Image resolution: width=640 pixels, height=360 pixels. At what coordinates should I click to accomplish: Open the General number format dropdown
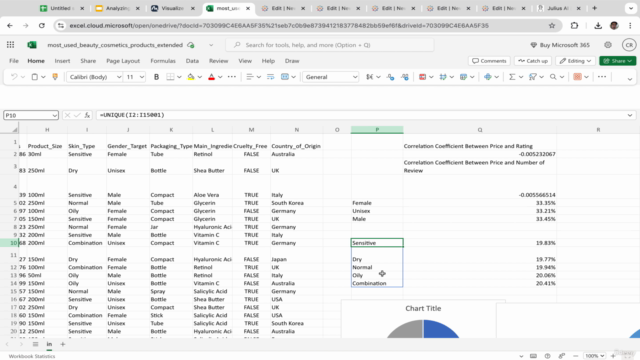tap(331, 77)
